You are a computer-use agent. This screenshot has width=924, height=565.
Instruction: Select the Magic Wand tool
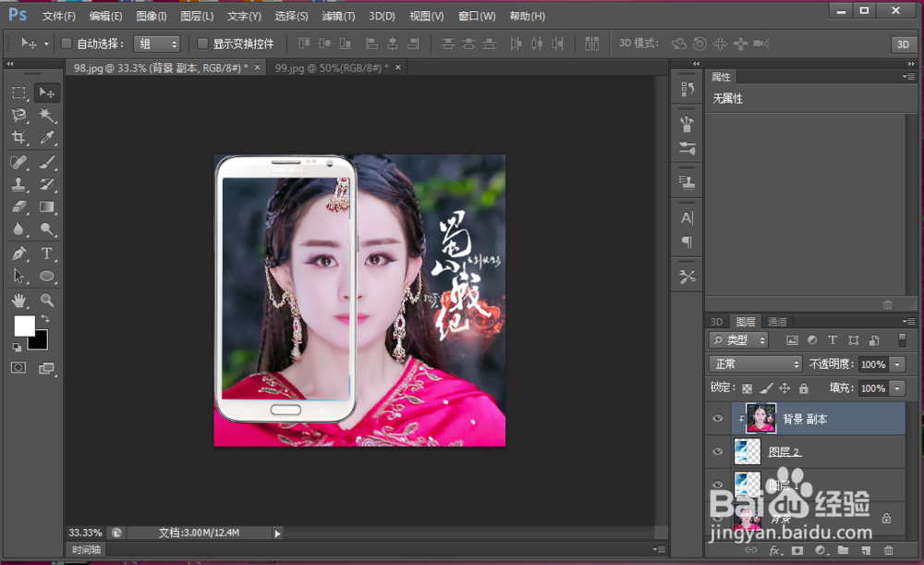point(46,115)
